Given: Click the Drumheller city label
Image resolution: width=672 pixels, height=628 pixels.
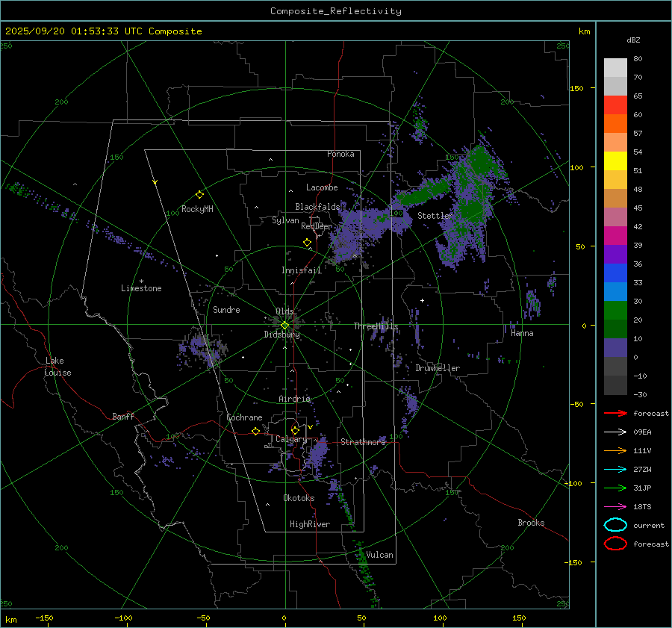Looking at the screenshot, I should pyautogui.click(x=438, y=368).
